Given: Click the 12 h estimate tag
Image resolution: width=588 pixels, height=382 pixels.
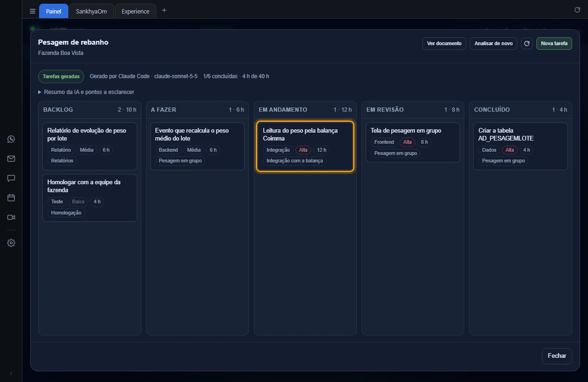Looking at the screenshot, I should tap(321, 150).
